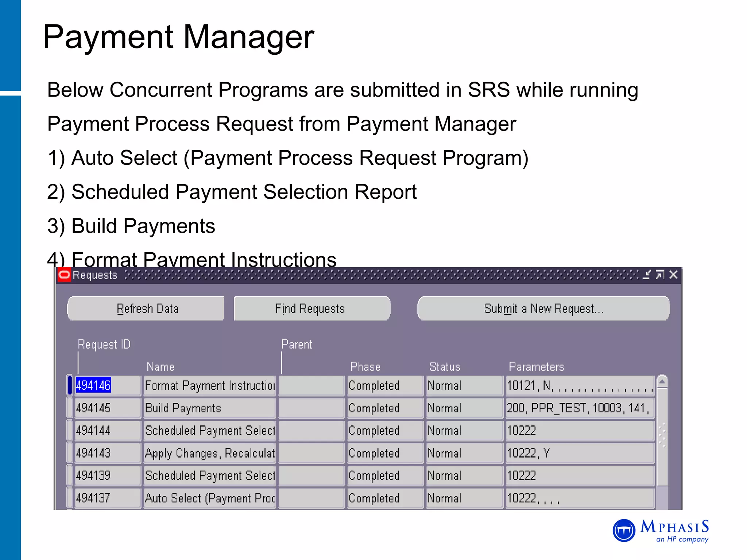Click Status Normal for request 494145

(465, 408)
